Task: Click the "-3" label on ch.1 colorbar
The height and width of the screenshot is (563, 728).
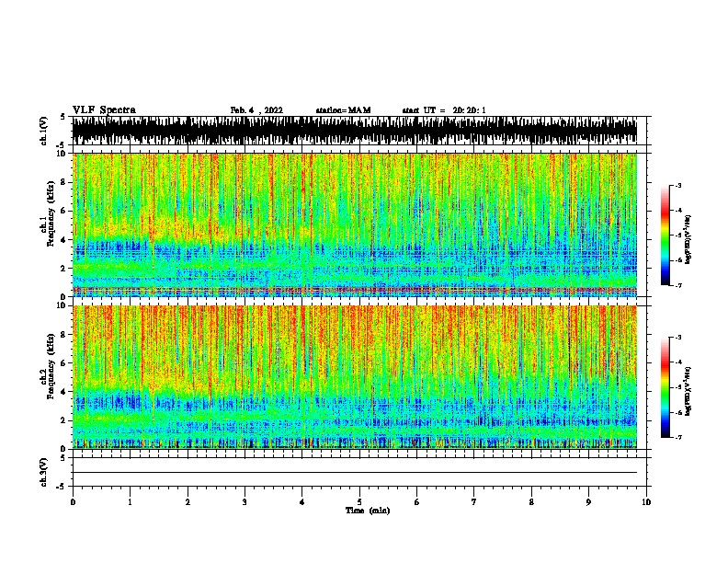Action: 678,186
